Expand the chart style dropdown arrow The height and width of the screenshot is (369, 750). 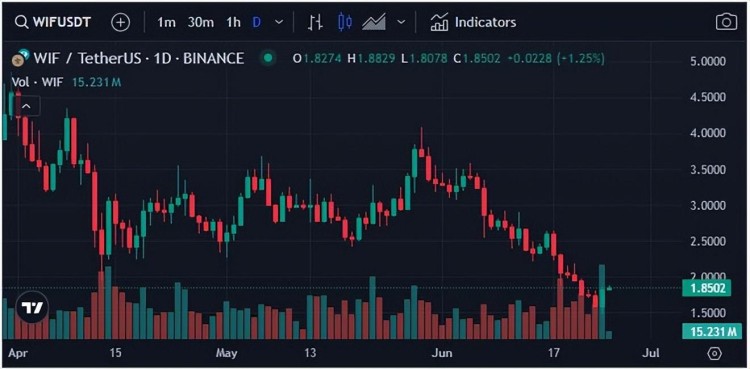[402, 22]
